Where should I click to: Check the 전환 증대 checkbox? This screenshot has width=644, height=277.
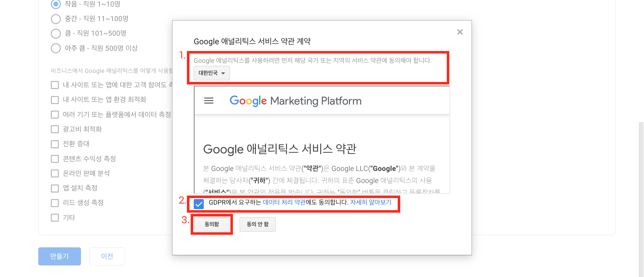coord(55,144)
